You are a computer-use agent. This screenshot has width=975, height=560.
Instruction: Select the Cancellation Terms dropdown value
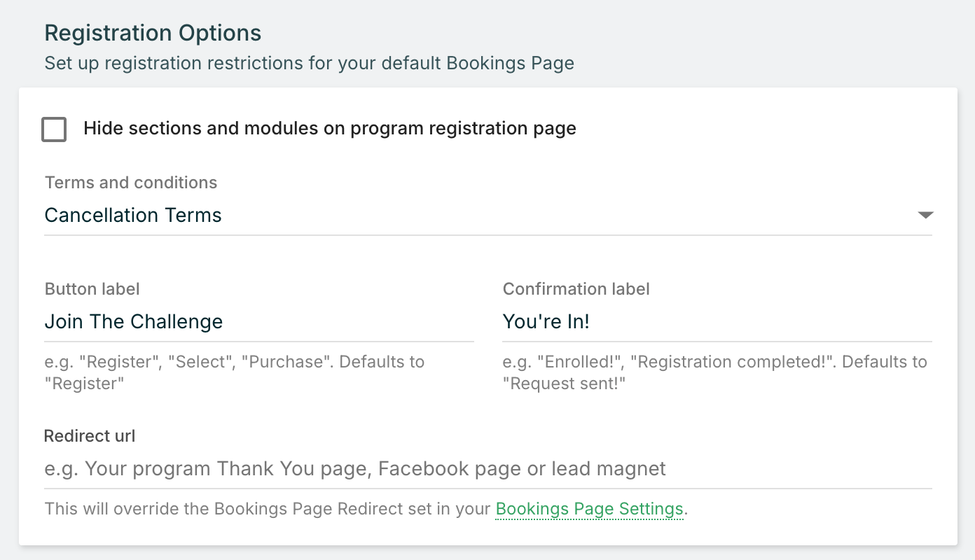[x=133, y=215]
